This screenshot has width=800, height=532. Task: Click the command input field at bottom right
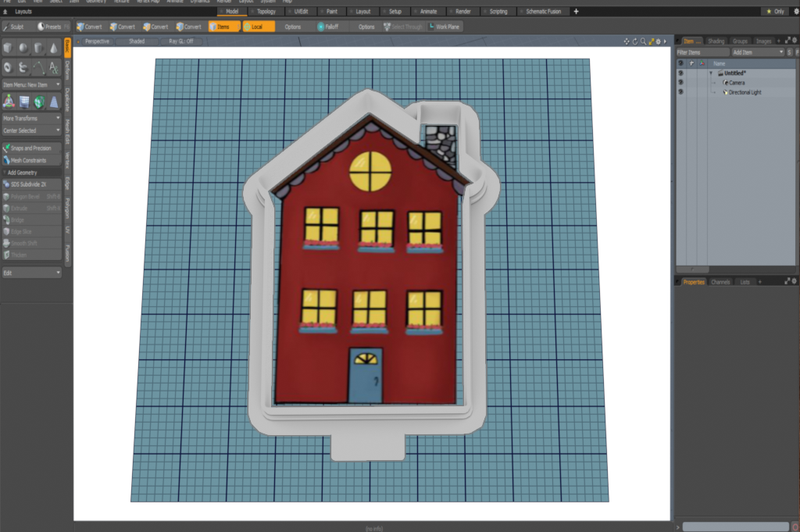coord(733,527)
